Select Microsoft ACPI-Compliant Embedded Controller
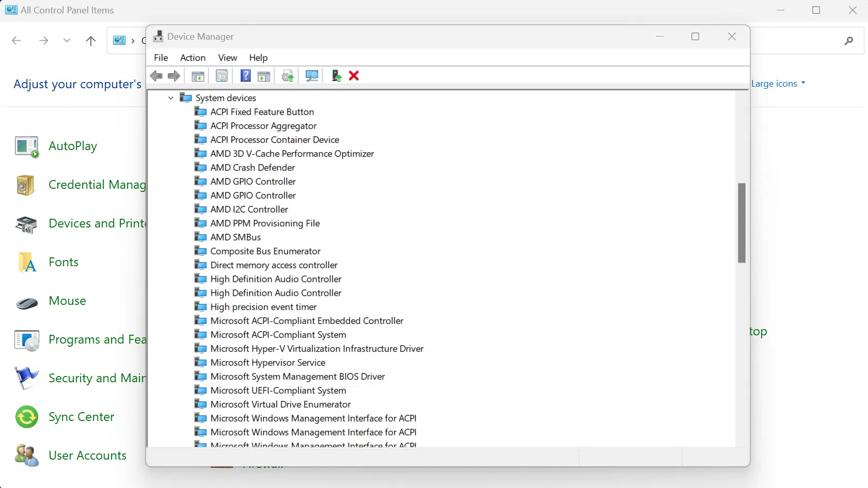Image resolution: width=868 pixels, height=488 pixels. click(307, 320)
